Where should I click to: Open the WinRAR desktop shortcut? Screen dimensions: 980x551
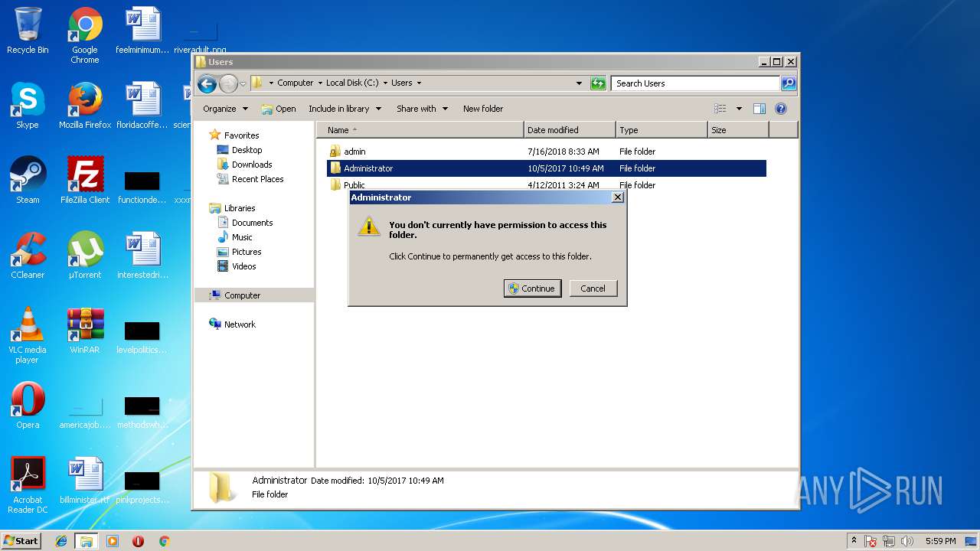pos(85,331)
